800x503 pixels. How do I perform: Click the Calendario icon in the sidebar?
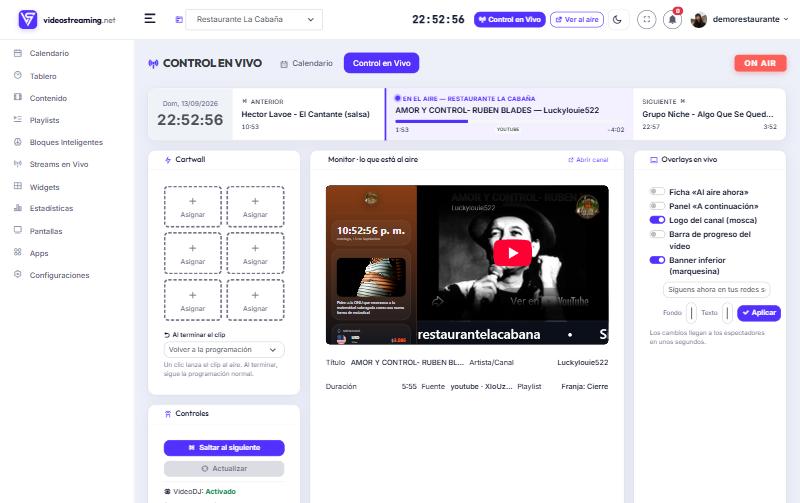click(x=18, y=53)
